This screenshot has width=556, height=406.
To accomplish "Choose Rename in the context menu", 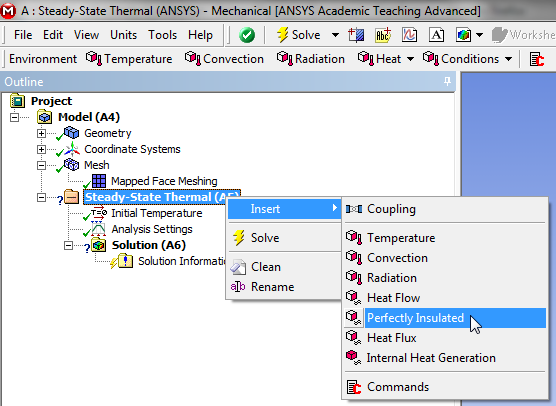I will 284,287.
